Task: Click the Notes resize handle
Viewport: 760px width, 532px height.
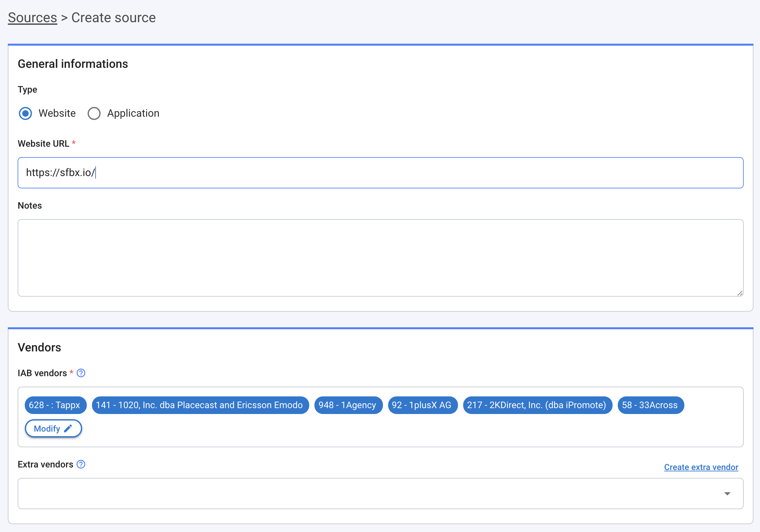Action: click(x=740, y=293)
